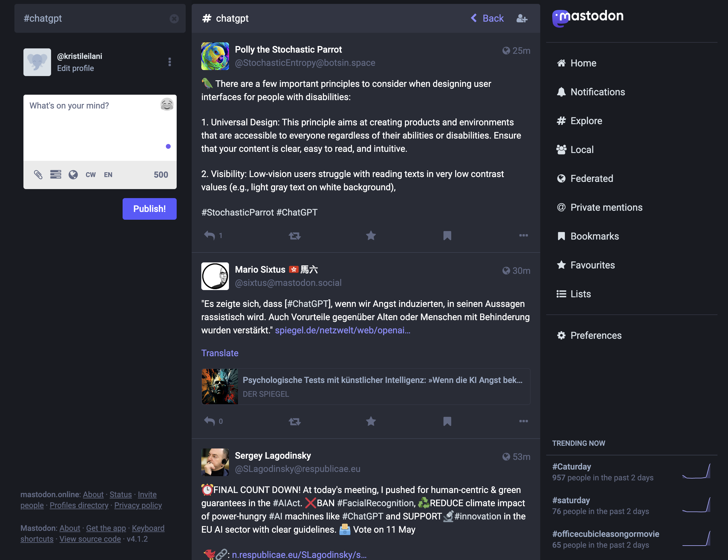
Task: Click the Lists menu item
Action: click(580, 294)
